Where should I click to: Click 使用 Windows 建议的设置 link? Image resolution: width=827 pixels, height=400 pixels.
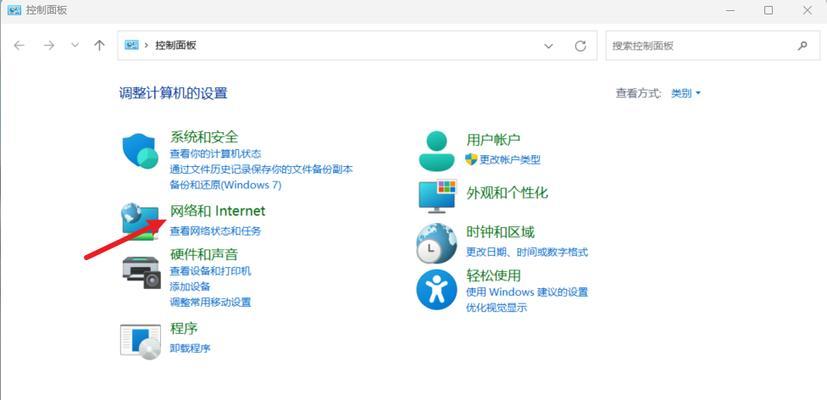(527, 292)
